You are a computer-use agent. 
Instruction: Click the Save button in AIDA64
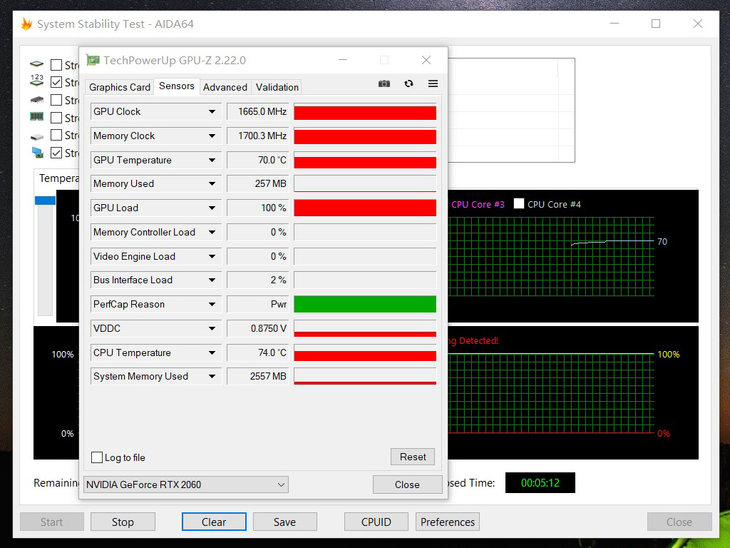tap(284, 522)
